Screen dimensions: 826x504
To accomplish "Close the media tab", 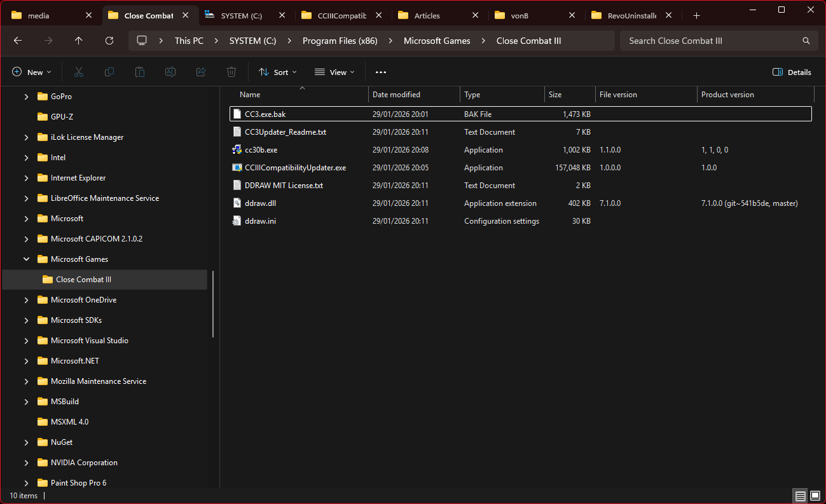I will coord(89,15).
